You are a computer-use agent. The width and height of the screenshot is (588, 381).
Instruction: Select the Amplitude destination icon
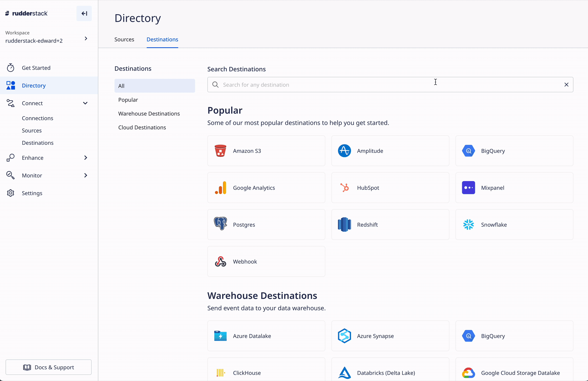click(344, 151)
